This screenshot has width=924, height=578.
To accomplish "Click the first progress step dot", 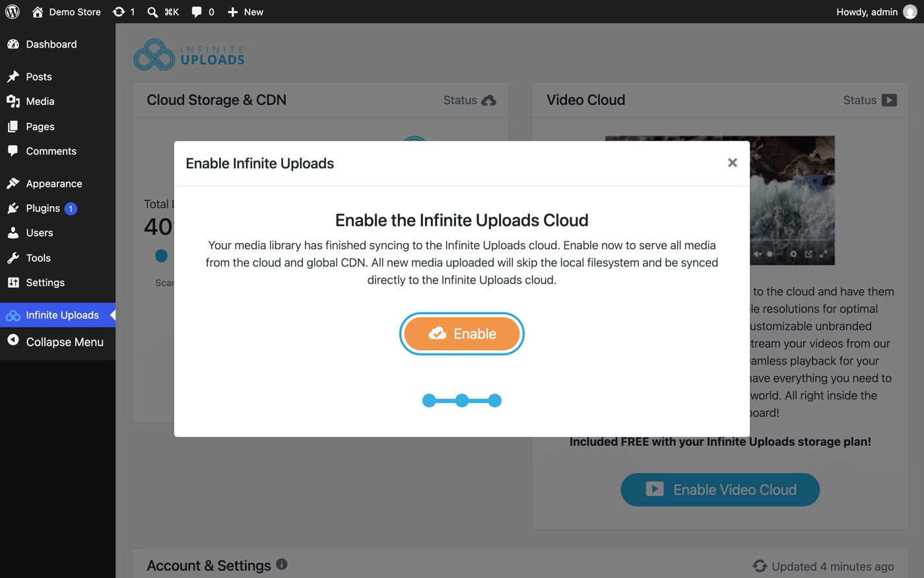I will point(429,400).
